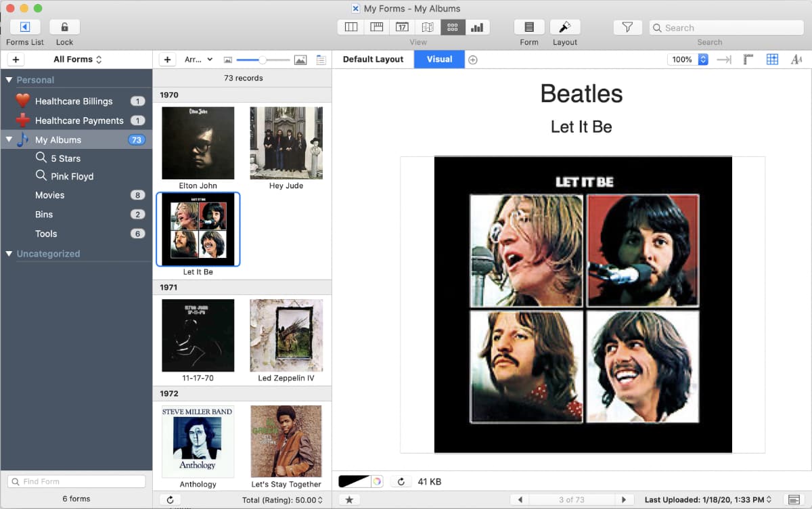
Task: Toggle the photo grid view button
Action: pyautogui.click(x=453, y=27)
